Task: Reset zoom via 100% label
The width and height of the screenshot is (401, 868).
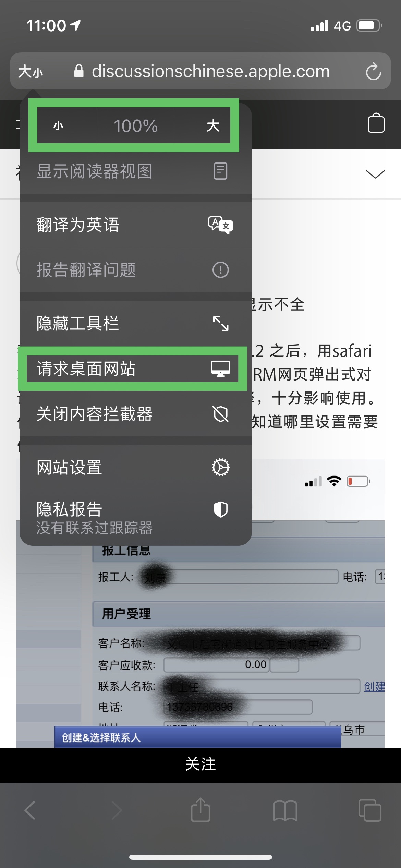Action: pos(136,126)
